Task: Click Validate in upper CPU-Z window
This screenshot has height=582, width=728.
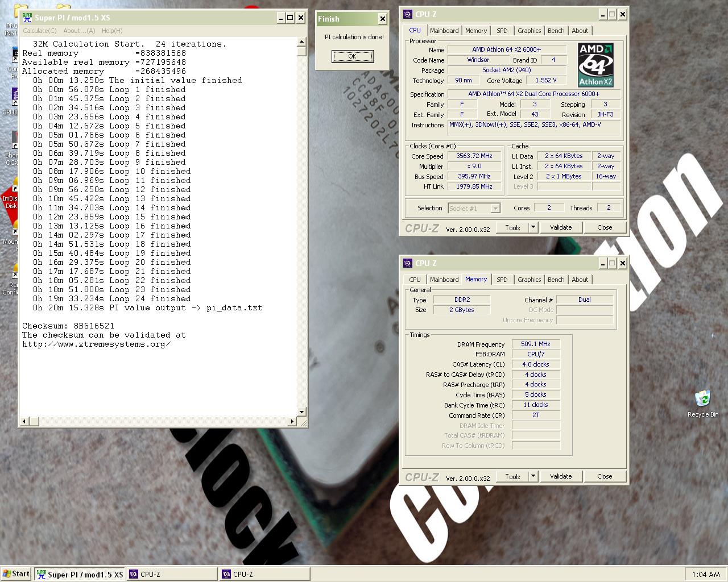Action: click(561, 227)
